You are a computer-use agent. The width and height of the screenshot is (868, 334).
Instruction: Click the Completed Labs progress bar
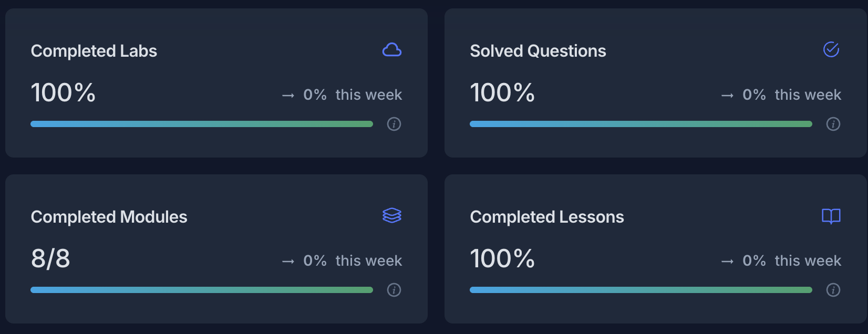tap(202, 124)
